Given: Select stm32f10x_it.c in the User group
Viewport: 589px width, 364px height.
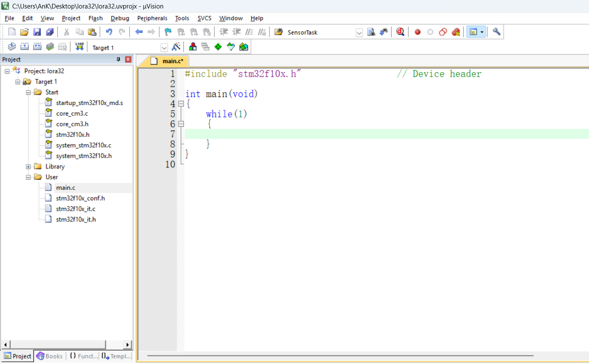Looking at the screenshot, I should [x=75, y=209].
